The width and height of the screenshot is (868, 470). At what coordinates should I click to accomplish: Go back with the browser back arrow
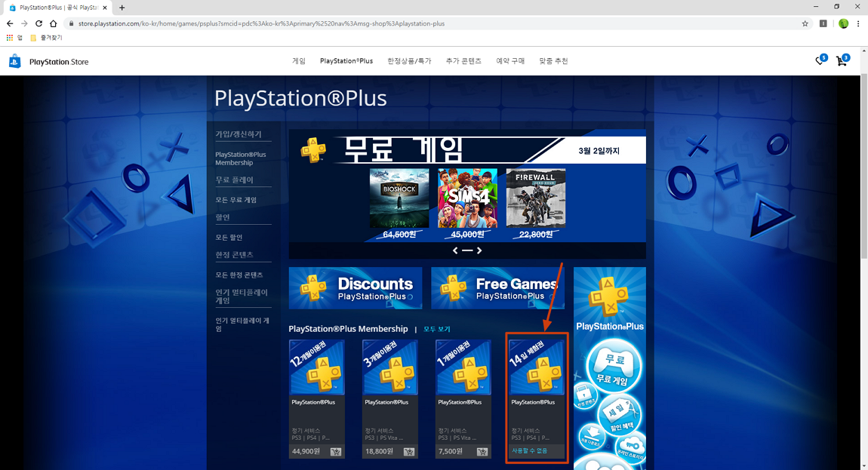pos(9,23)
